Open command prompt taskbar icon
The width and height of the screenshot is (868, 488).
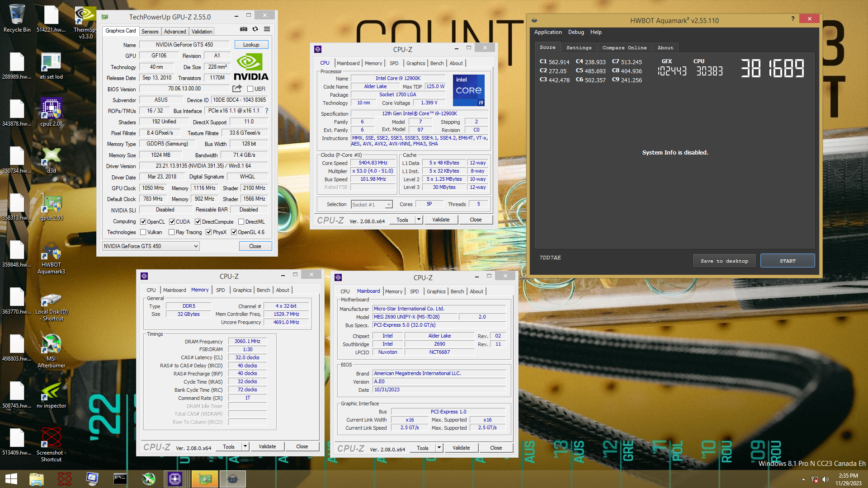120,479
